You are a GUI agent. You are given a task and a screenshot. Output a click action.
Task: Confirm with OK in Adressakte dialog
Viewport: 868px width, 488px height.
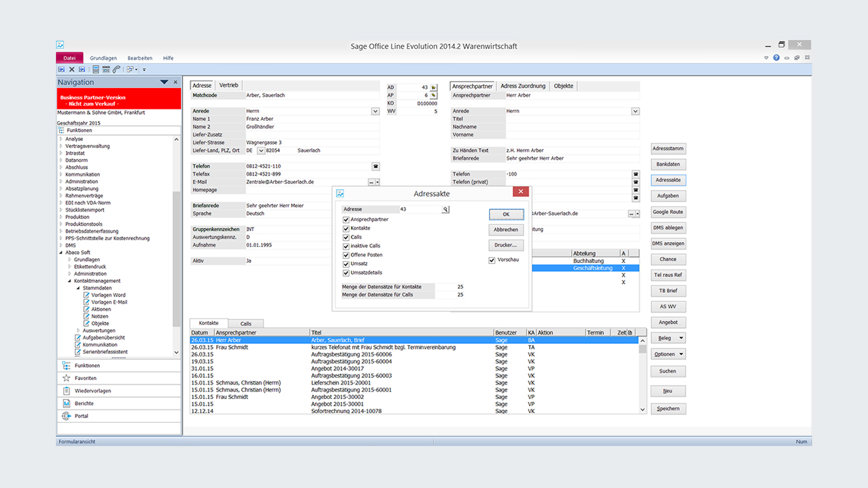coord(506,214)
